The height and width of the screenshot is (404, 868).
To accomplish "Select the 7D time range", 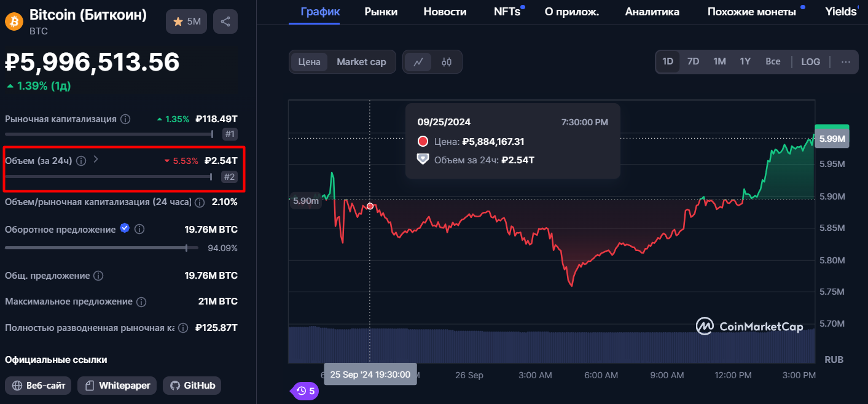I will pos(693,62).
